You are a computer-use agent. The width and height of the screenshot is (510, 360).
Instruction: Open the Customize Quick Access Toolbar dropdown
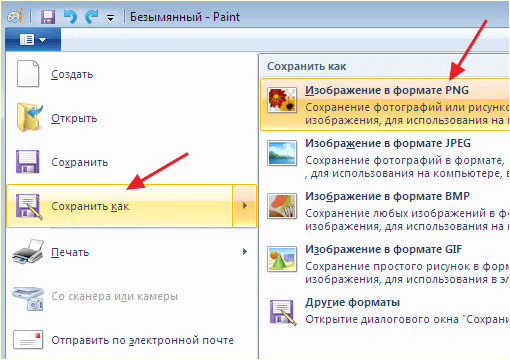tap(110, 18)
